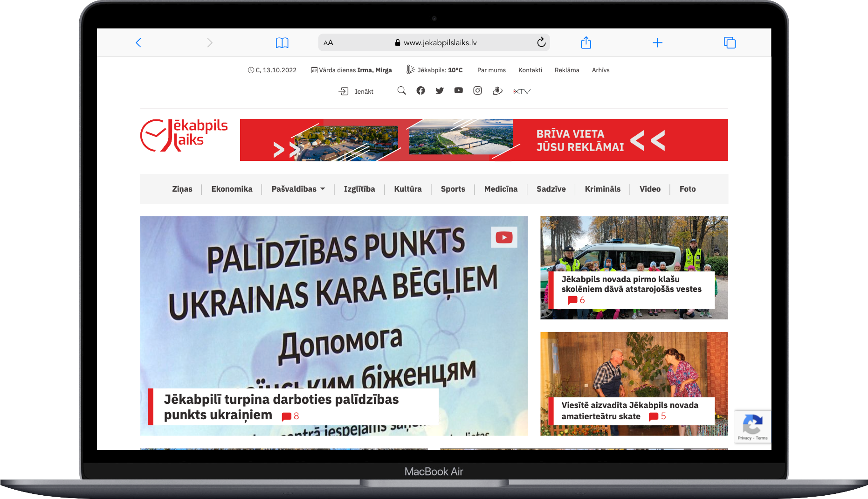Open the AA reader view options
The width and height of the screenshot is (868, 499).
coord(328,43)
